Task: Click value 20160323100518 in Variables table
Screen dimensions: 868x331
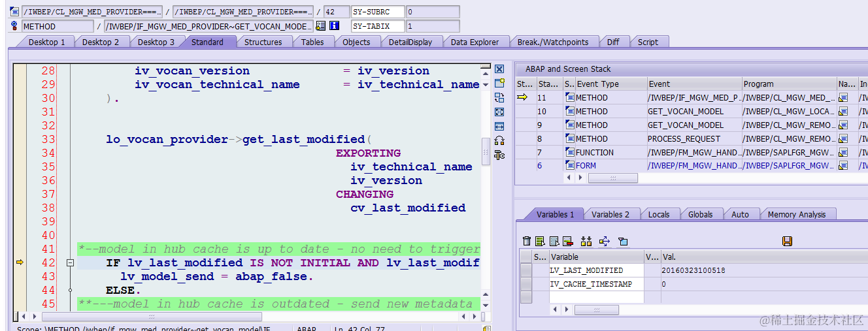Action: tap(693, 270)
